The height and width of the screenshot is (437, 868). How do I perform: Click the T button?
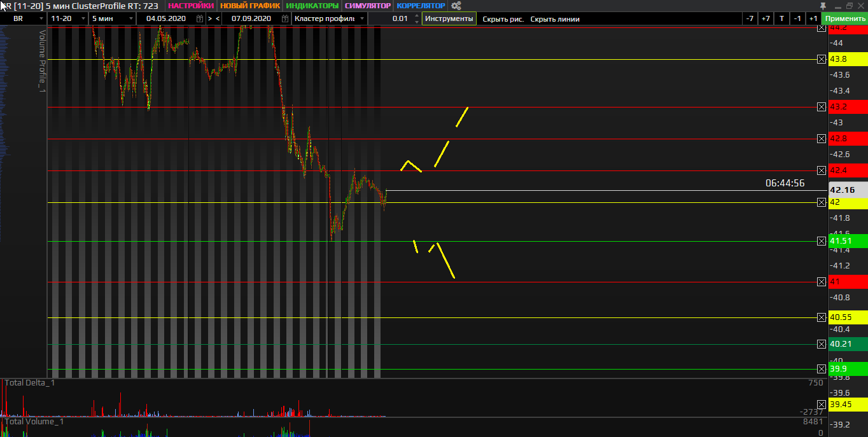(x=781, y=18)
